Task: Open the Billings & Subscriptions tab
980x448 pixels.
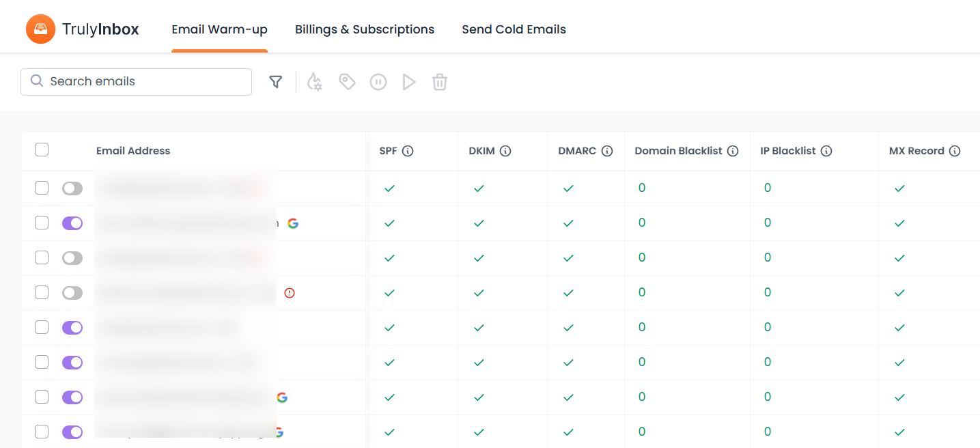Action: click(365, 29)
